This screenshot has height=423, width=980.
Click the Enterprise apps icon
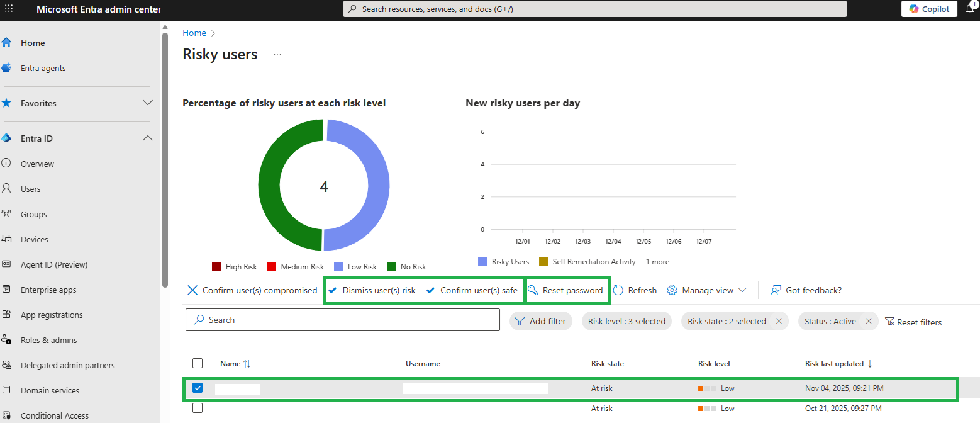pos(6,290)
